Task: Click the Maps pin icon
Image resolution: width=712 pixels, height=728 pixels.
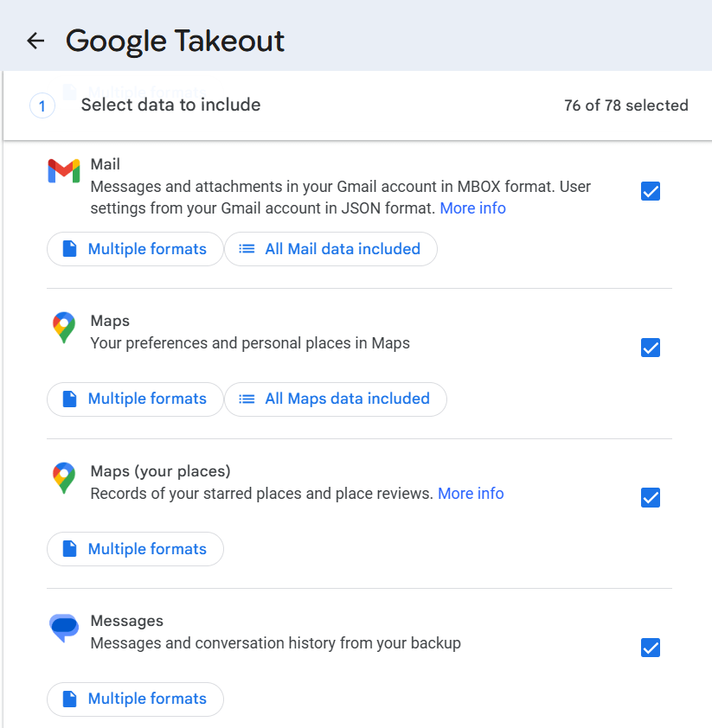Action: point(63,329)
